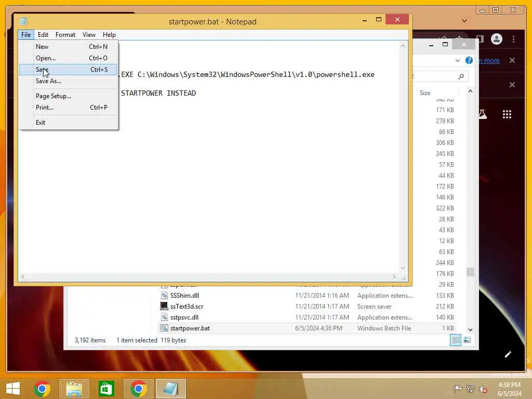The image size is (532, 399).
Task: Click the taskbar clock showing 4:38 PM
Action: click(509, 389)
